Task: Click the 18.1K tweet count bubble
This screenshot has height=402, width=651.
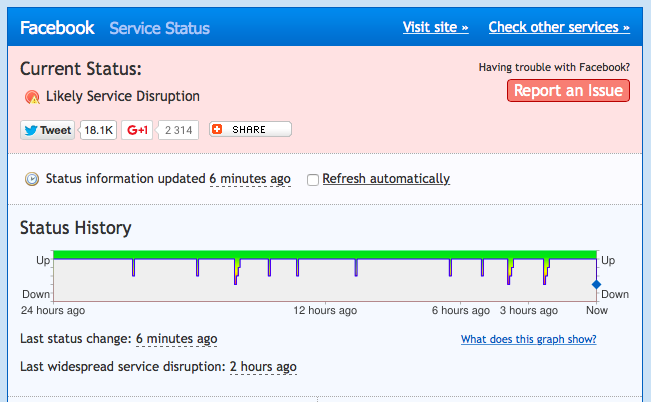Action: (x=98, y=130)
